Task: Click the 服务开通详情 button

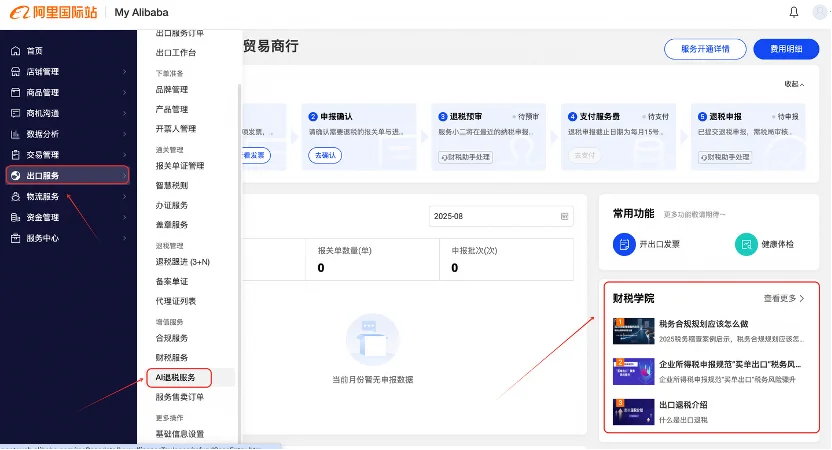Action: pos(704,49)
